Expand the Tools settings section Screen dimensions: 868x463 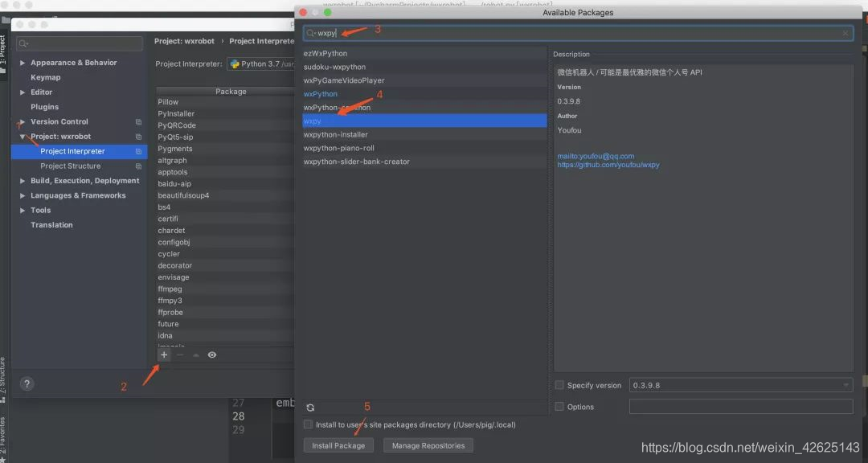(23, 211)
